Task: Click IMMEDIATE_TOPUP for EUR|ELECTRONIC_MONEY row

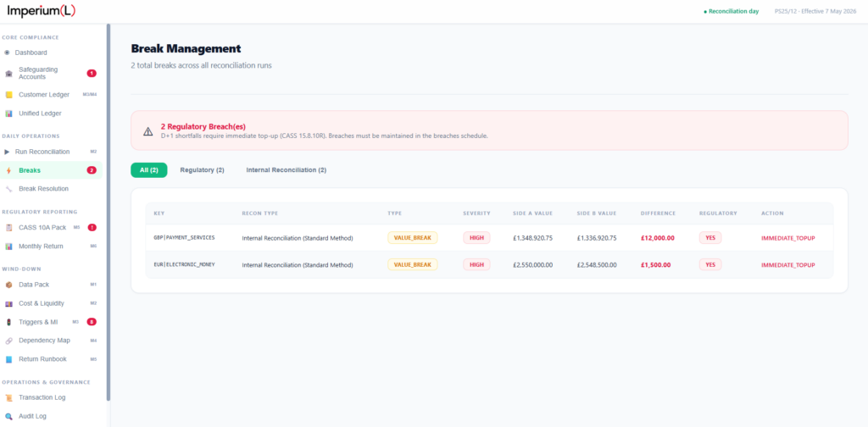Action: pos(788,265)
